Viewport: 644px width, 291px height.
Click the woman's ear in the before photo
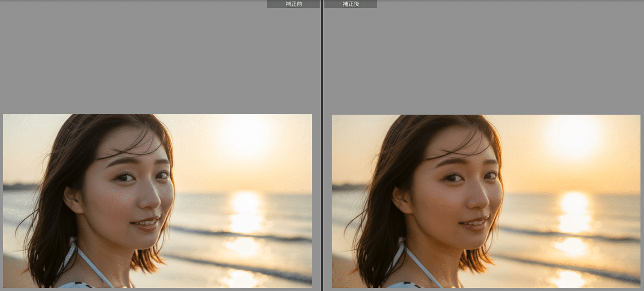[x=72, y=199]
